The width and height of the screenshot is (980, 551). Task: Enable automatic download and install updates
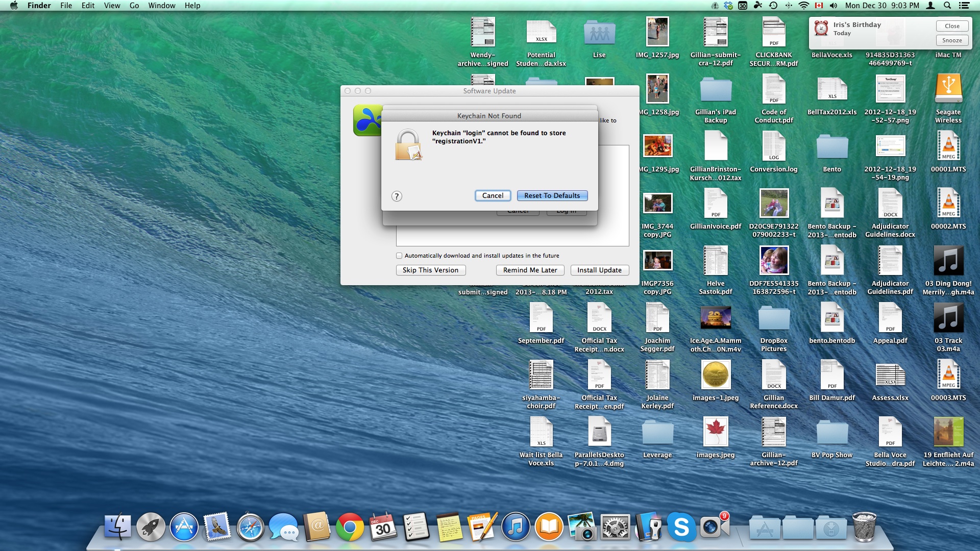(399, 256)
